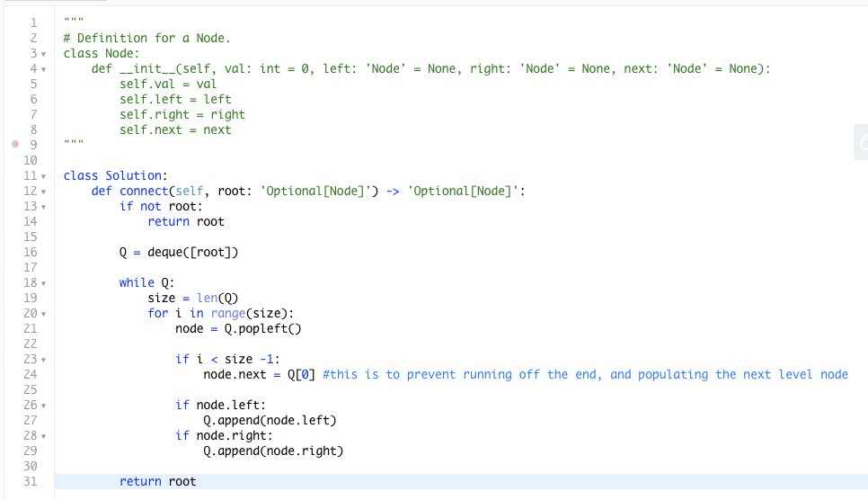Place cursor on 'class Solution:' text
Screen dimensions: 868x500
[115, 175]
